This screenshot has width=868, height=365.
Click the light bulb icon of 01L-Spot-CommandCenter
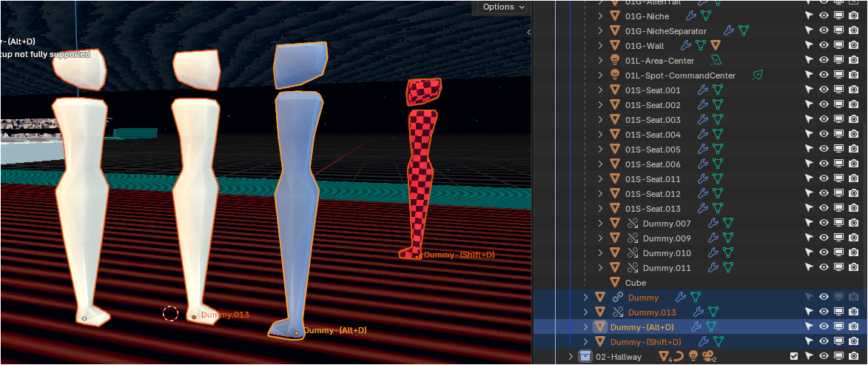(x=614, y=76)
